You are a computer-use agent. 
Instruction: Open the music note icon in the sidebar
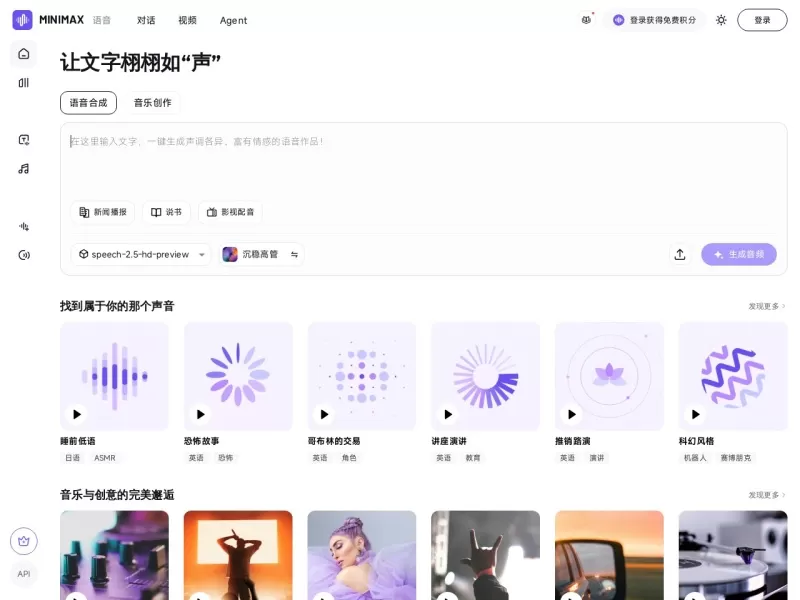tap(23, 168)
